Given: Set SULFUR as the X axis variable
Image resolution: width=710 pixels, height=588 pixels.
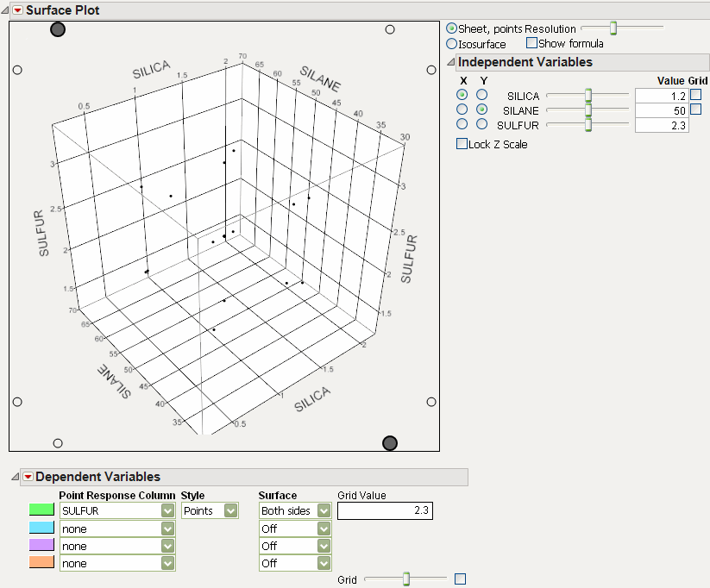Looking at the screenshot, I should point(462,125).
